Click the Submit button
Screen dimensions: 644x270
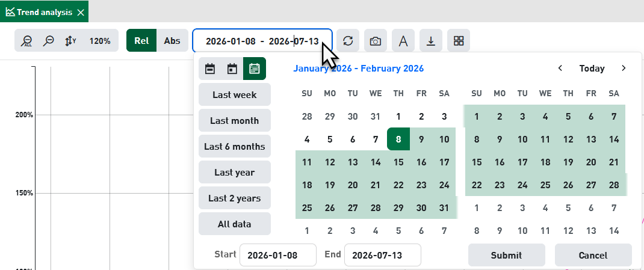(x=506, y=255)
